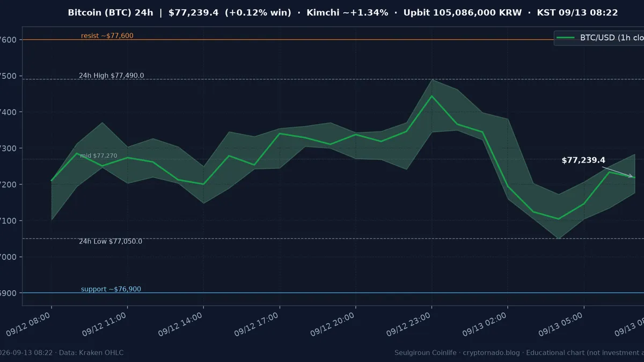Click the 'support ~$76,900' label
644x362 pixels.
pos(111,289)
